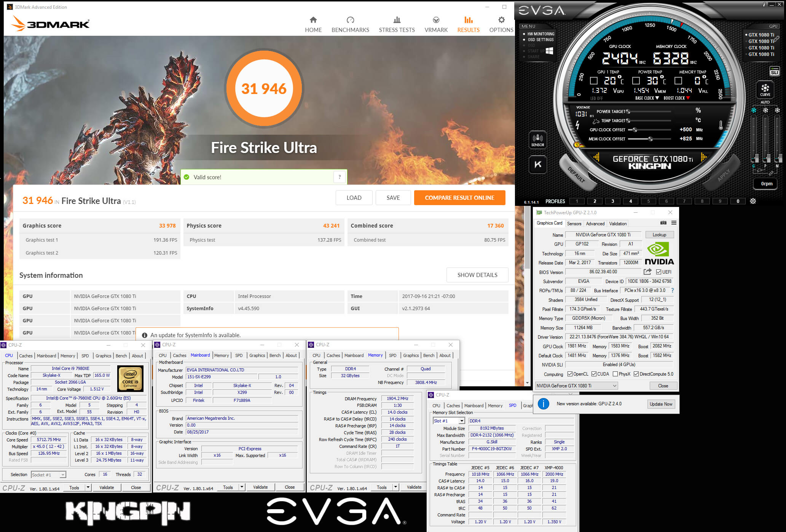Click Show Details for system information
Screen dimensions: 786x532
tap(477, 275)
